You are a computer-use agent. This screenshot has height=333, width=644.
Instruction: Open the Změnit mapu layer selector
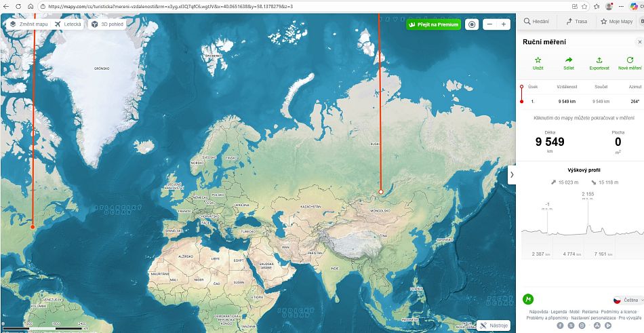pyautogui.click(x=29, y=24)
